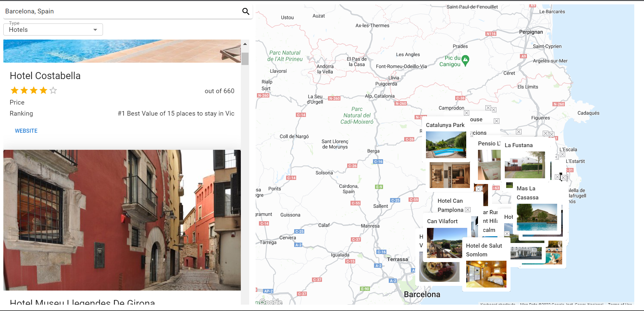Click the Pensio bed photo
The height and width of the screenshot is (311, 644).
(x=489, y=165)
